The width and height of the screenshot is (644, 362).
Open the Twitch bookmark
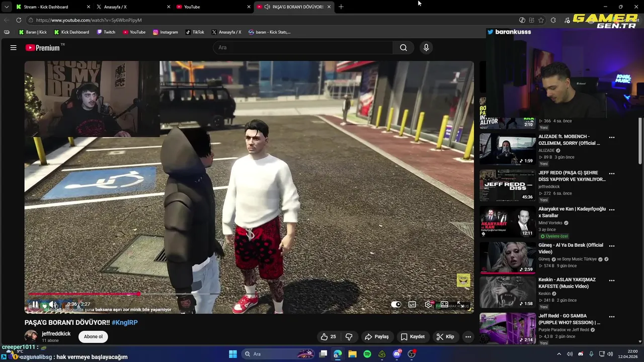coord(106,32)
